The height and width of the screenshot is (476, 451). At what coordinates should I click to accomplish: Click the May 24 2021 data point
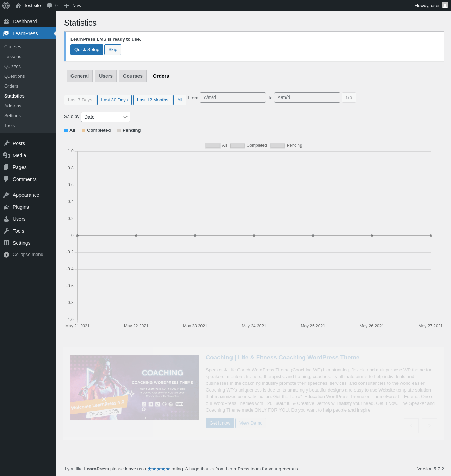pos(254,236)
